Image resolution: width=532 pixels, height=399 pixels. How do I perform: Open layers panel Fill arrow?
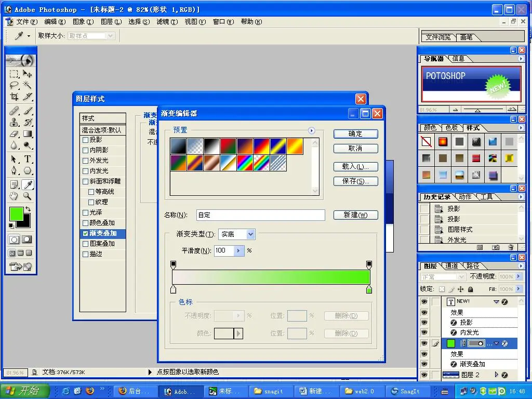click(518, 289)
